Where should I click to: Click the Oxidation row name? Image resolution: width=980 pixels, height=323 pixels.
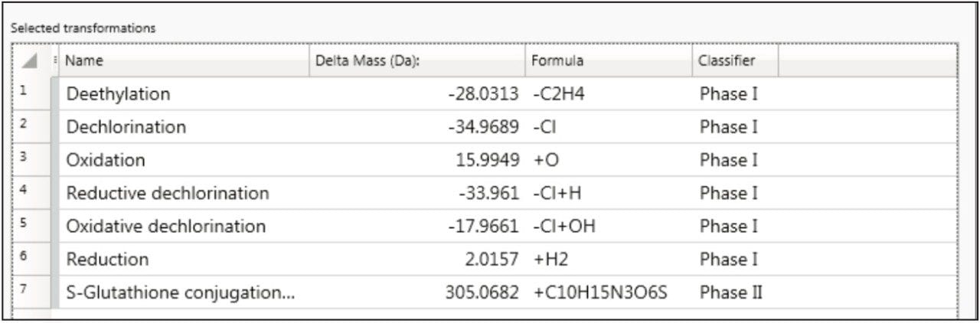(x=106, y=160)
